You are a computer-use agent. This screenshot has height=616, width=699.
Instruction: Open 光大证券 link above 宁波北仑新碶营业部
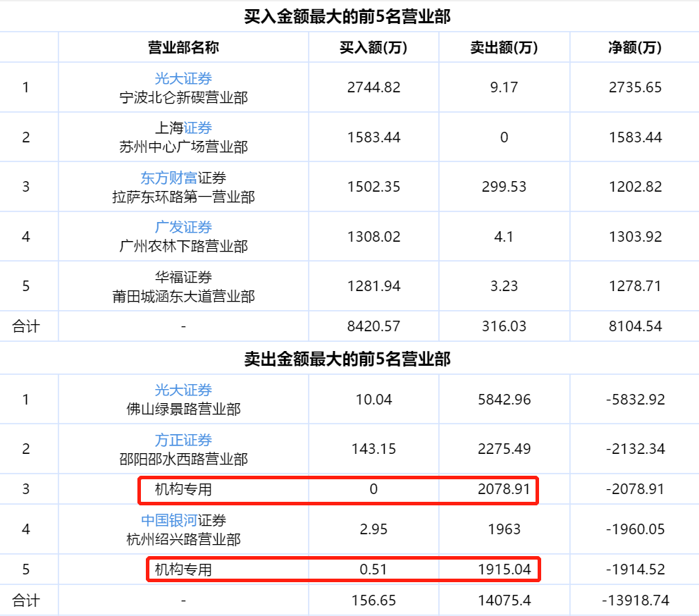[x=183, y=78]
